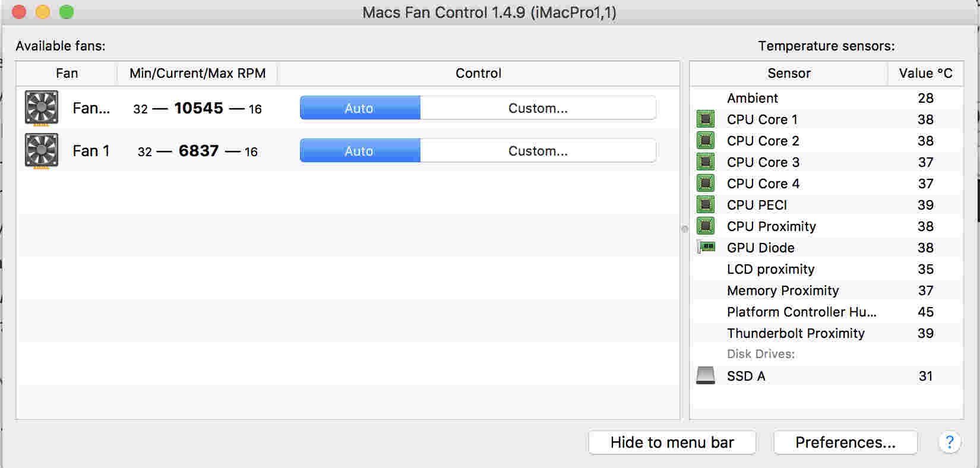980x468 pixels.
Task: Click the fan icon of the Fan... row
Action: point(41,108)
